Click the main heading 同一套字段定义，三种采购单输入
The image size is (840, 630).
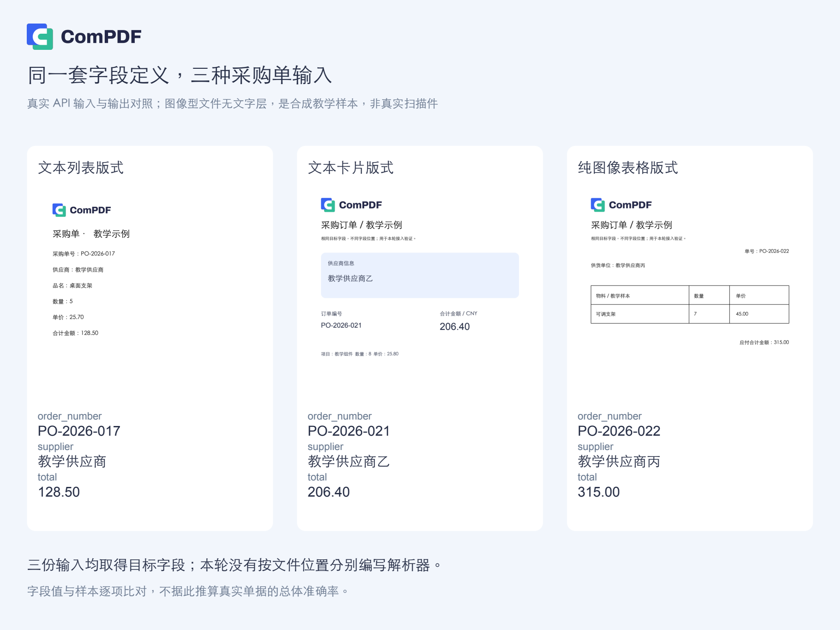pos(180,75)
